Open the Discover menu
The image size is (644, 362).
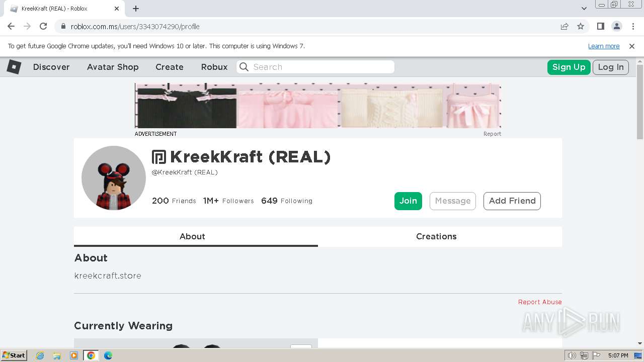51,67
